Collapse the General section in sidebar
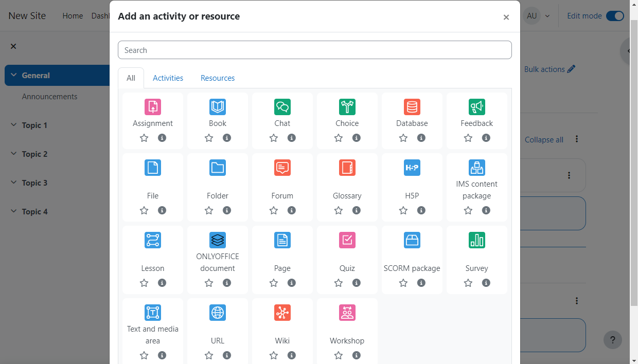The height and width of the screenshot is (364, 638). coord(13,75)
